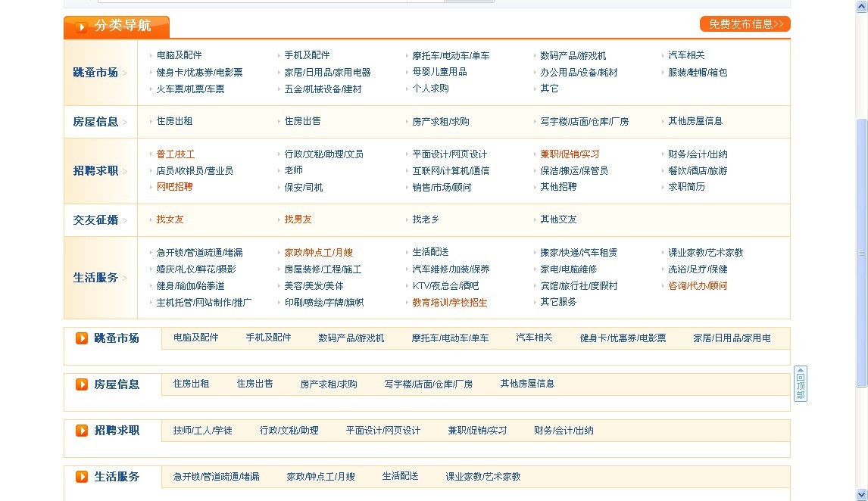The height and width of the screenshot is (501, 868).
Task: Open the 手机及配件 link in top table
Action: (x=307, y=55)
